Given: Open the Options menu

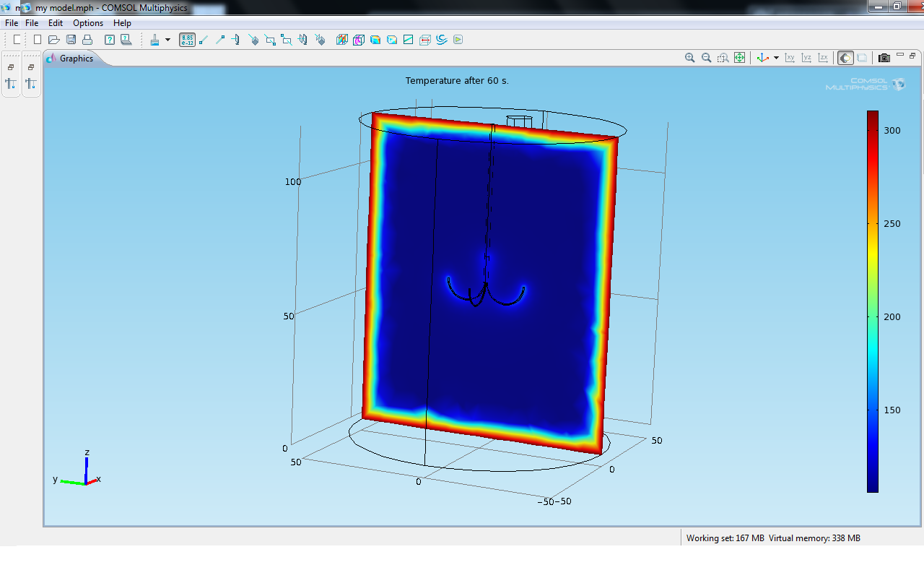Looking at the screenshot, I should 87,23.
